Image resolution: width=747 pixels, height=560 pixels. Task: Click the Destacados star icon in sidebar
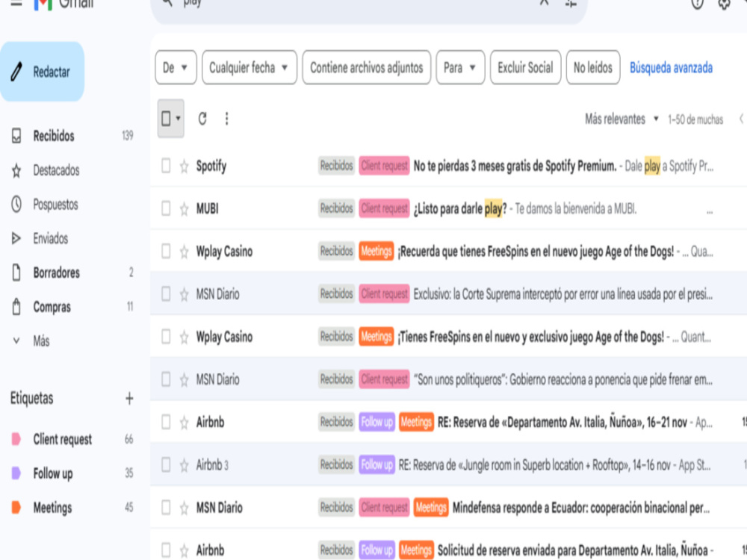tap(16, 170)
